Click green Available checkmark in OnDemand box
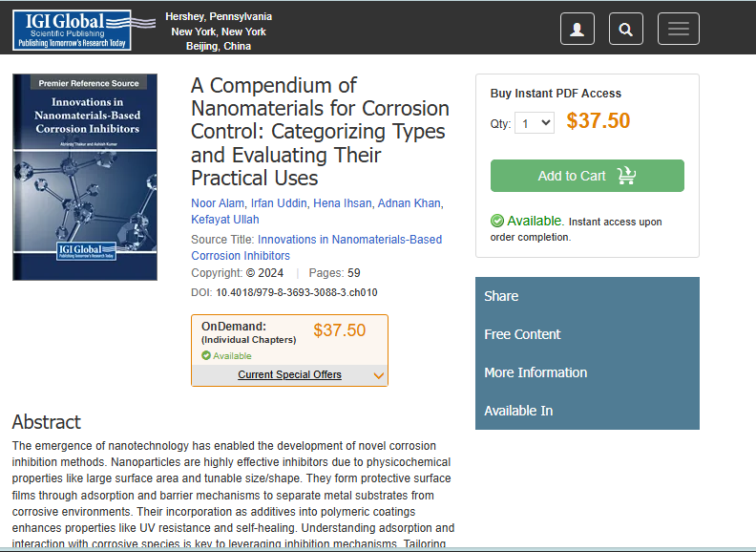The width and height of the screenshot is (756, 552). (x=205, y=356)
